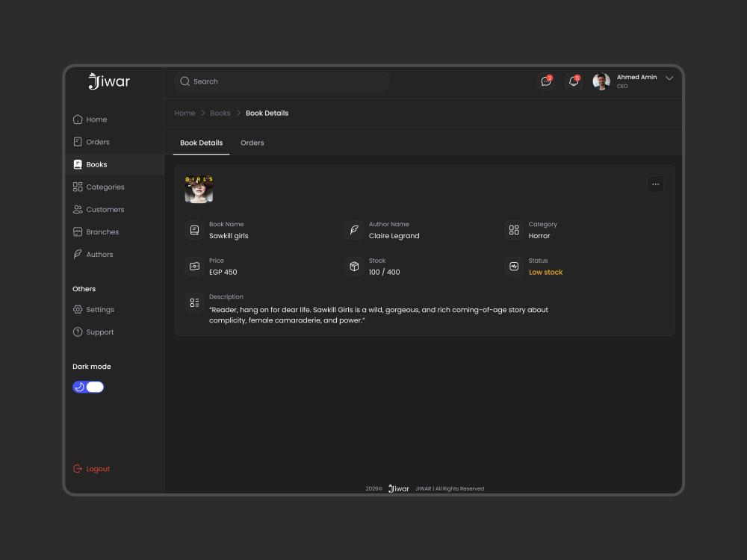The width and height of the screenshot is (747, 560).
Task: Click the 'EGP 450' price value
Action: tap(223, 272)
